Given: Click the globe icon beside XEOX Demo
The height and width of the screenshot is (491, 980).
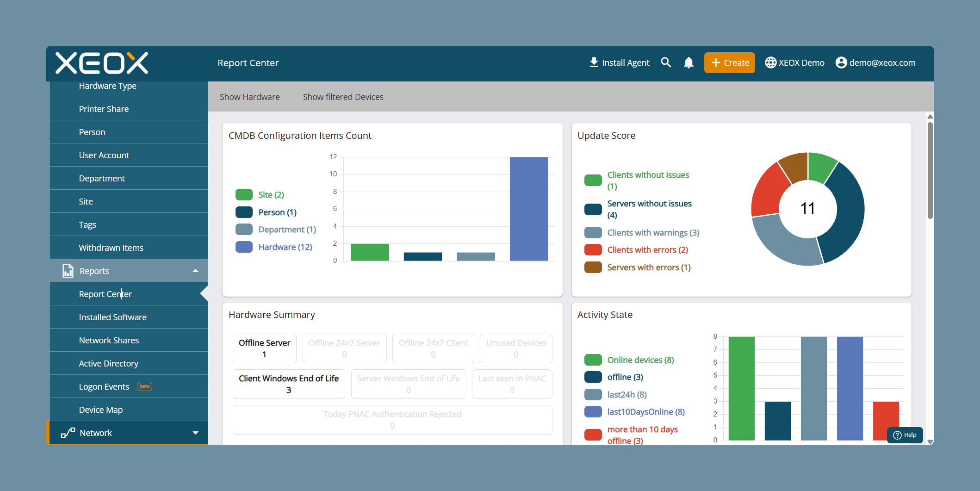Looking at the screenshot, I should pyautogui.click(x=770, y=62).
